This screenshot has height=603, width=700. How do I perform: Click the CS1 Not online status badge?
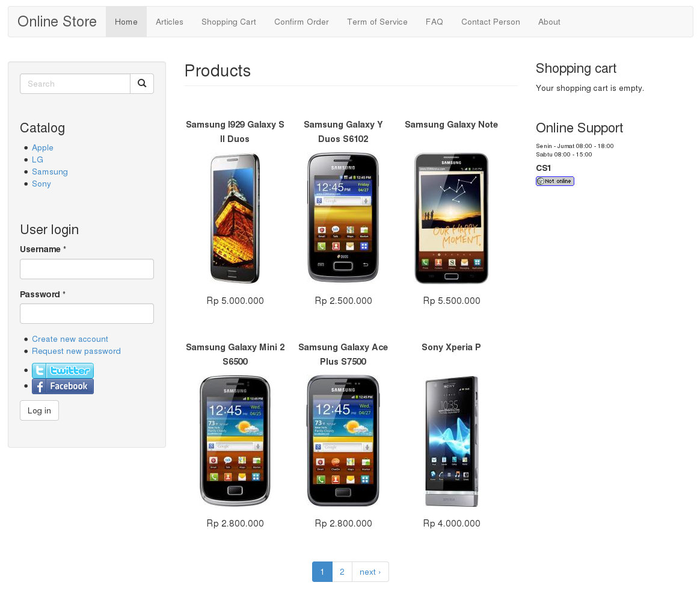(554, 181)
